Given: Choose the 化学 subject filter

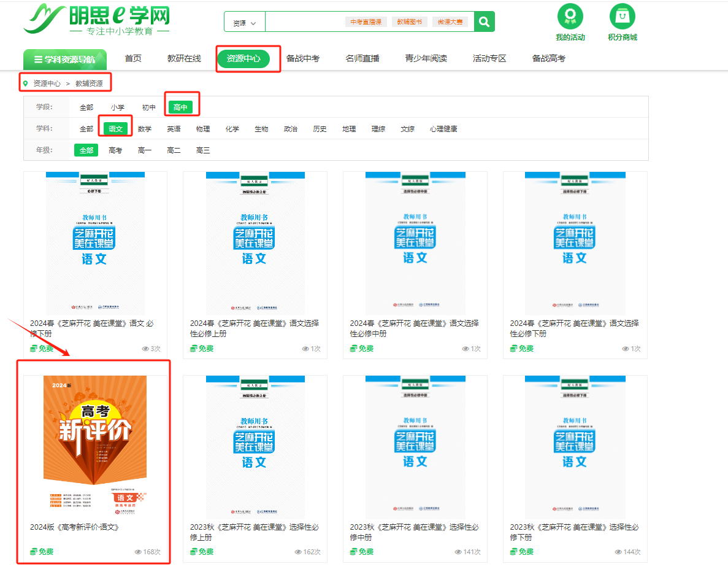Looking at the screenshot, I should [x=232, y=129].
